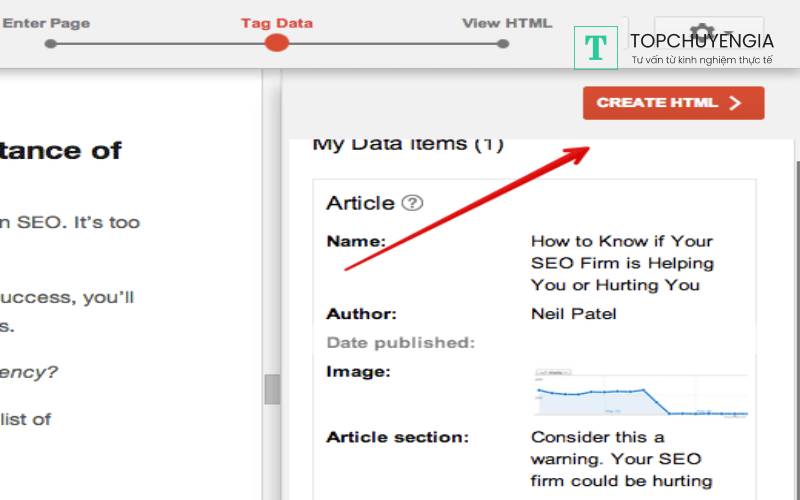Click the View HTML step dot
Screen dimensions: 800x500
click(x=503, y=43)
